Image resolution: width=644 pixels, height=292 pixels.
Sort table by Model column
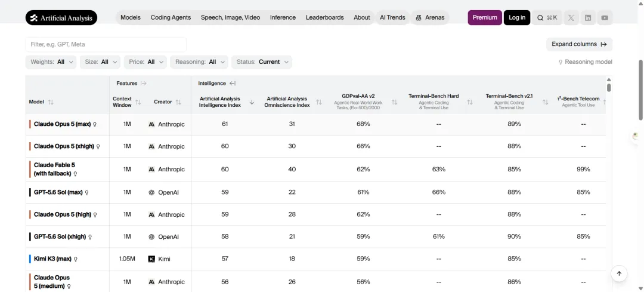[x=51, y=102]
